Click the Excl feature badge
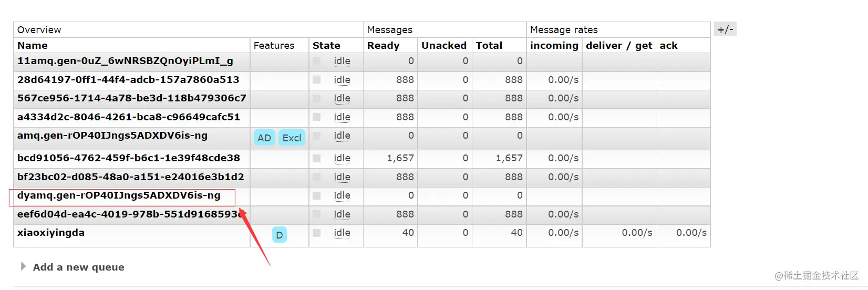 (292, 138)
